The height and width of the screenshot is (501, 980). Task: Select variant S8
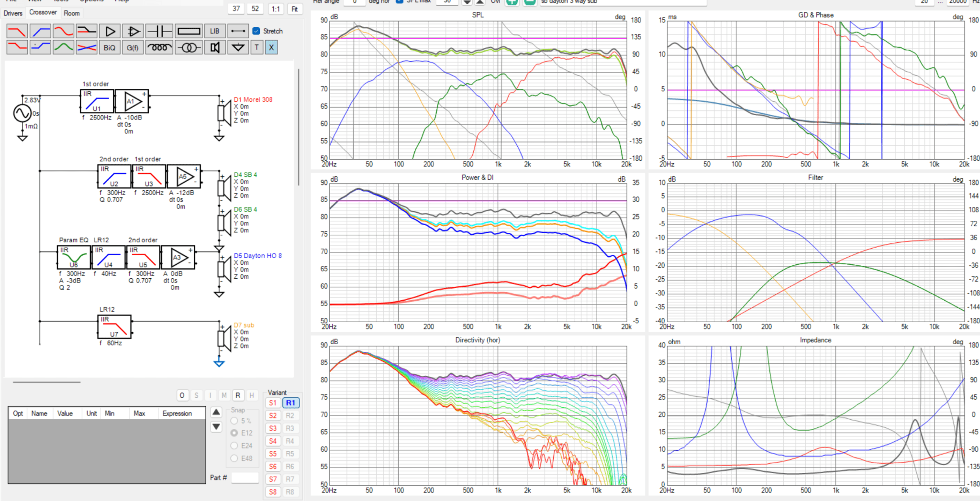click(x=273, y=492)
